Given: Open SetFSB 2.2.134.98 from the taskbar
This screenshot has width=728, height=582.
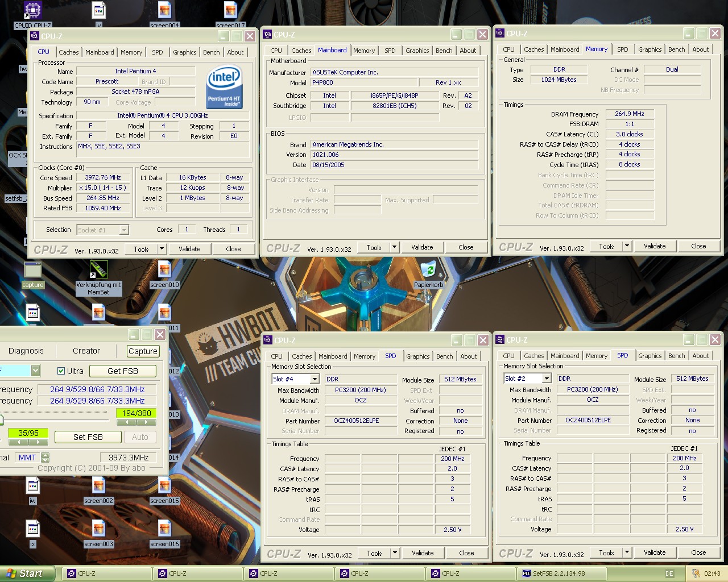Looking at the screenshot, I should pyautogui.click(x=562, y=573).
